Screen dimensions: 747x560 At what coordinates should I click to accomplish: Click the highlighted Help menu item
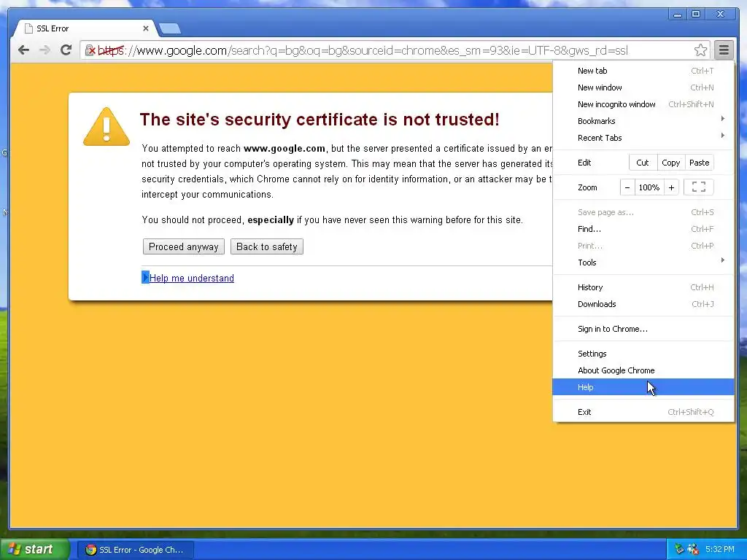643,387
